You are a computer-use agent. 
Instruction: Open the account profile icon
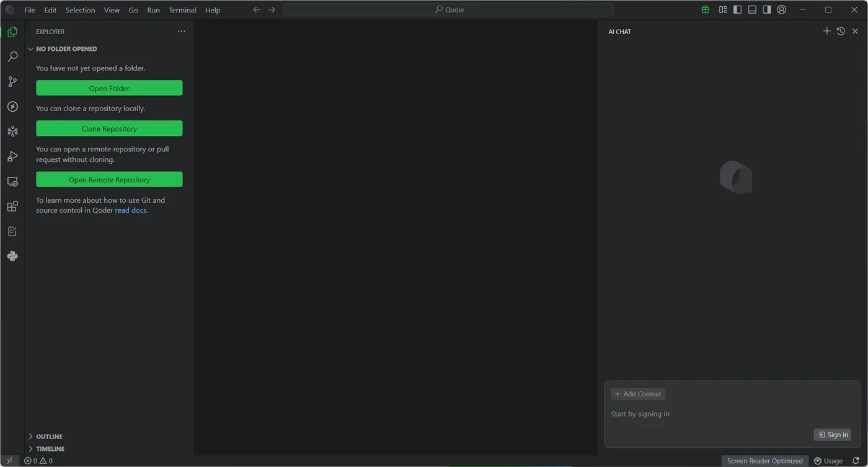click(782, 10)
